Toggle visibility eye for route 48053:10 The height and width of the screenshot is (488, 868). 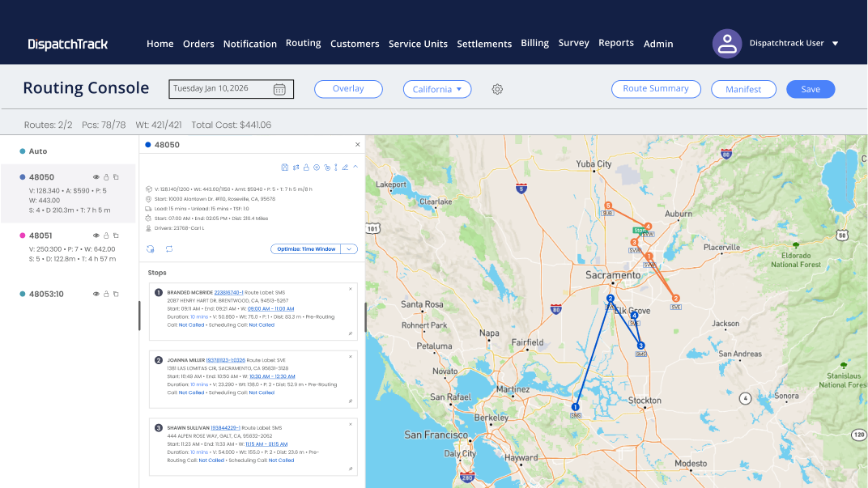click(96, 294)
